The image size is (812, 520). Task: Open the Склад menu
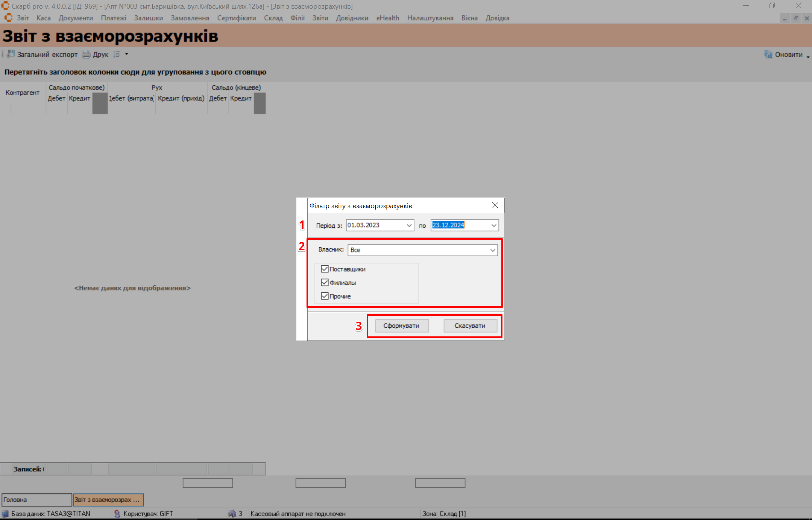pos(273,18)
